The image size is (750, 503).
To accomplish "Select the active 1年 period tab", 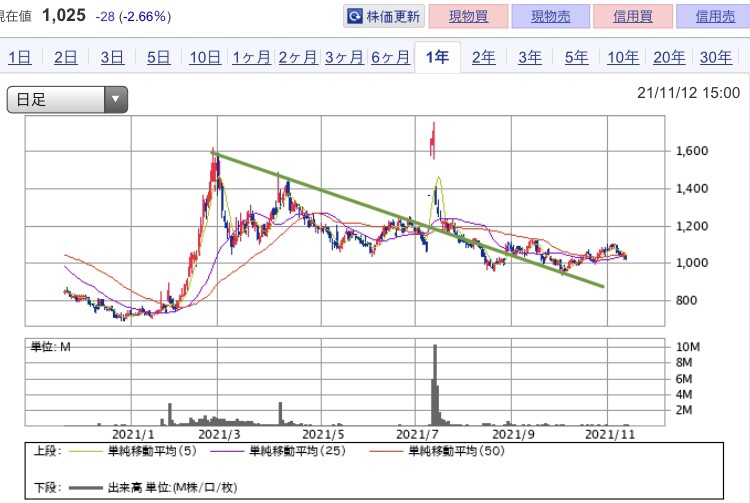I will (x=437, y=57).
